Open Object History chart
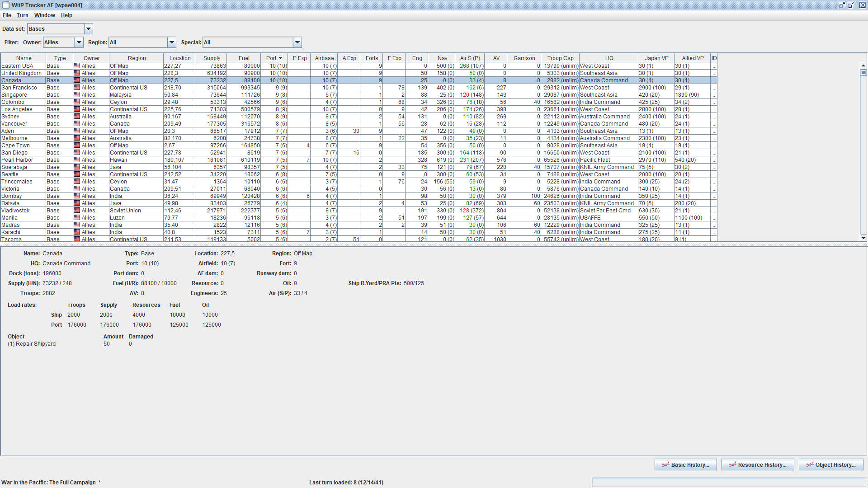 coord(831,465)
